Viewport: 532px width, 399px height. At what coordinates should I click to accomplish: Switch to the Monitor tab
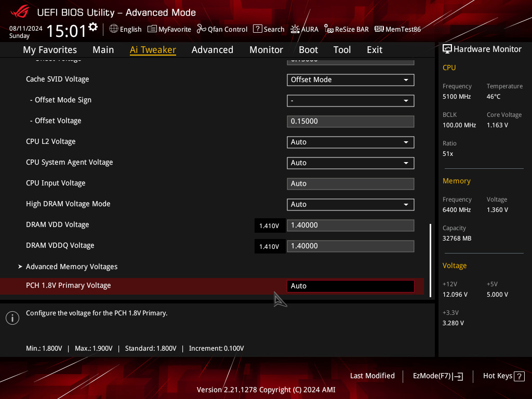point(267,50)
